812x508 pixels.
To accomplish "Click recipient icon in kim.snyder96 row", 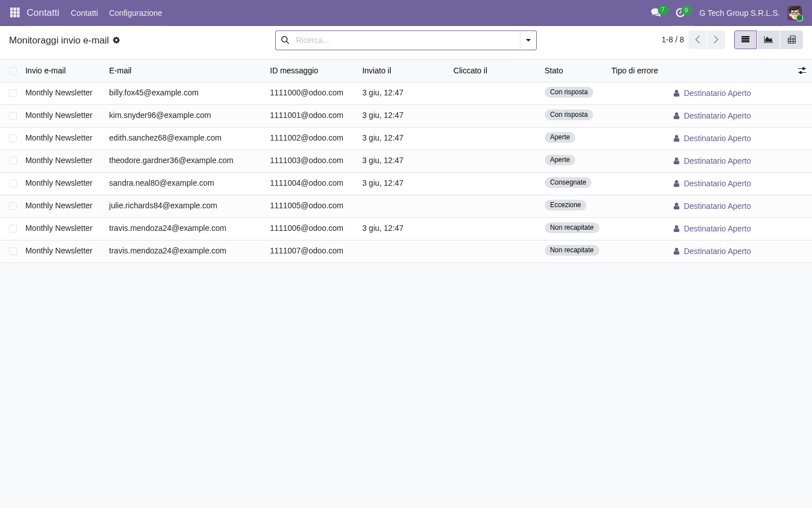I will coord(676,116).
